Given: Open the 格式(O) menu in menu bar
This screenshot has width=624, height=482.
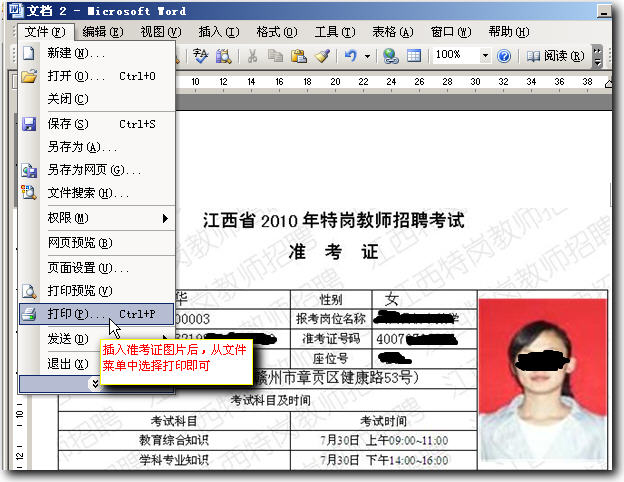Looking at the screenshot, I should 275,32.
